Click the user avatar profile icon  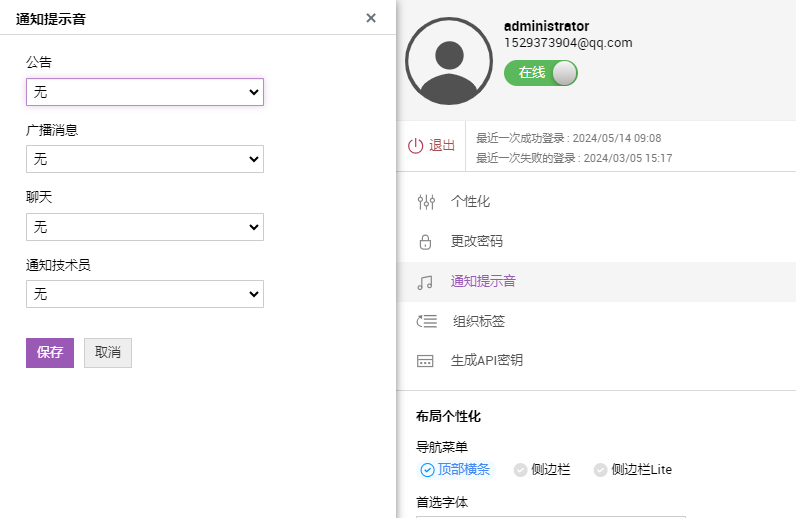tap(448, 61)
